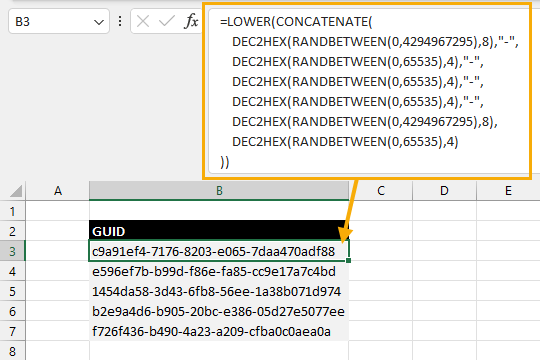
Task: Click the GUID header cell
Action: point(219,231)
